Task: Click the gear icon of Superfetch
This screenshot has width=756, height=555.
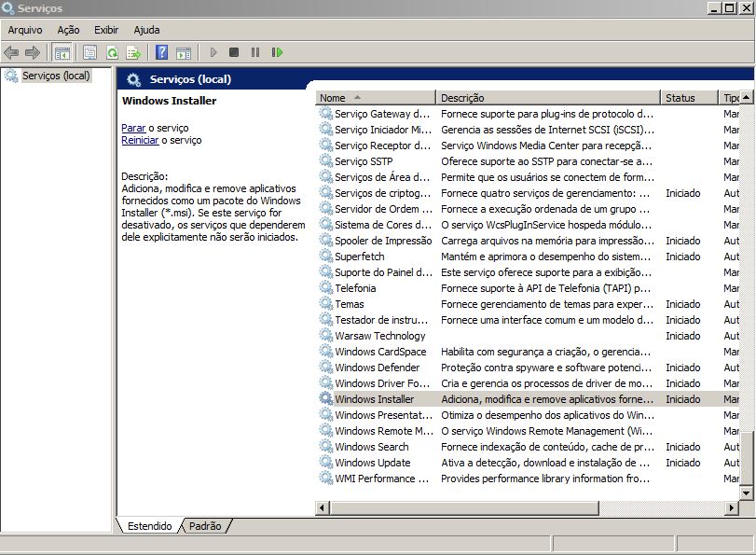Action: pyautogui.click(x=326, y=256)
